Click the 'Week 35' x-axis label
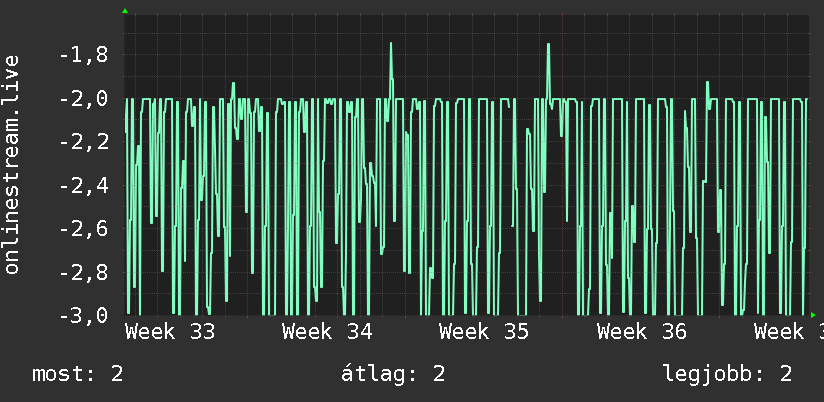The width and height of the screenshot is (824, 402). 484,332
